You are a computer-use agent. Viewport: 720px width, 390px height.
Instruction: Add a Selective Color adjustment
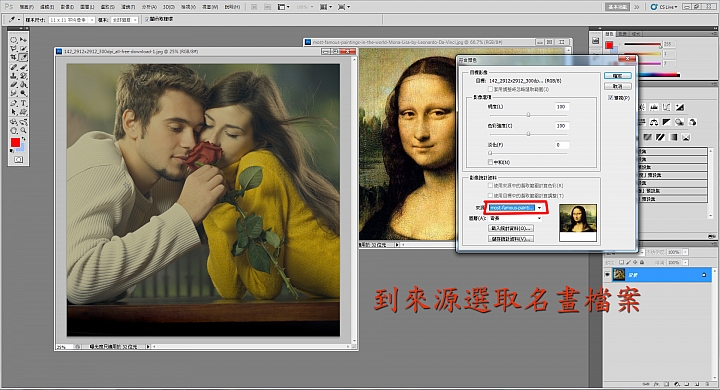[x=686, y=137]
